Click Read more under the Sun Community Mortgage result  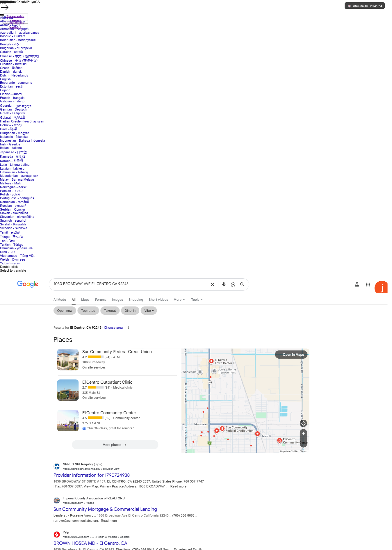(109, 521)
